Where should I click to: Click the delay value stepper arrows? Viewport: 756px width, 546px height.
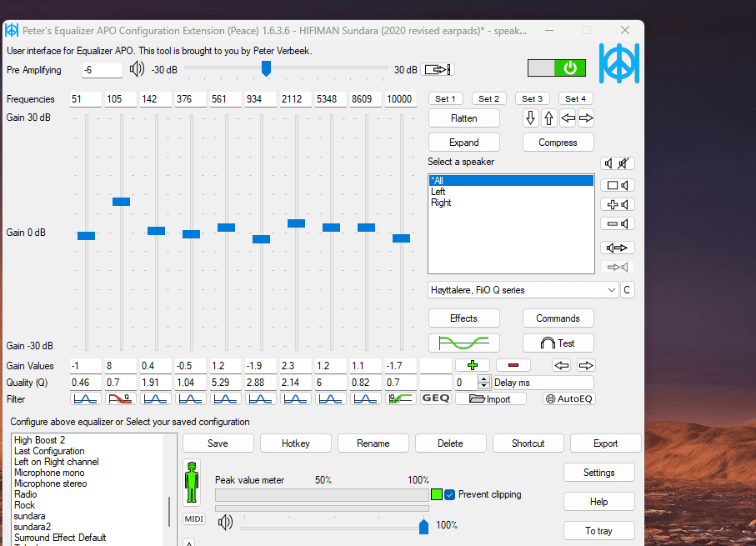tap(484, 383)
